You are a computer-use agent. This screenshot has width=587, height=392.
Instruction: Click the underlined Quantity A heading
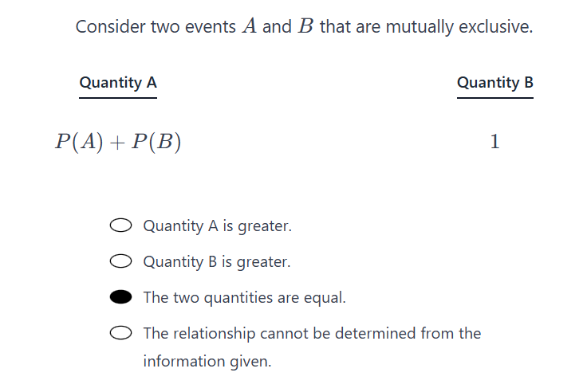pyautogui.click(x=118, y=82)
